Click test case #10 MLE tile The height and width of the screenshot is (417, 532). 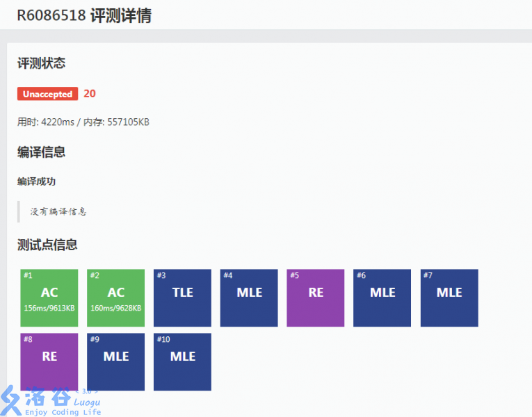point(182,361)
